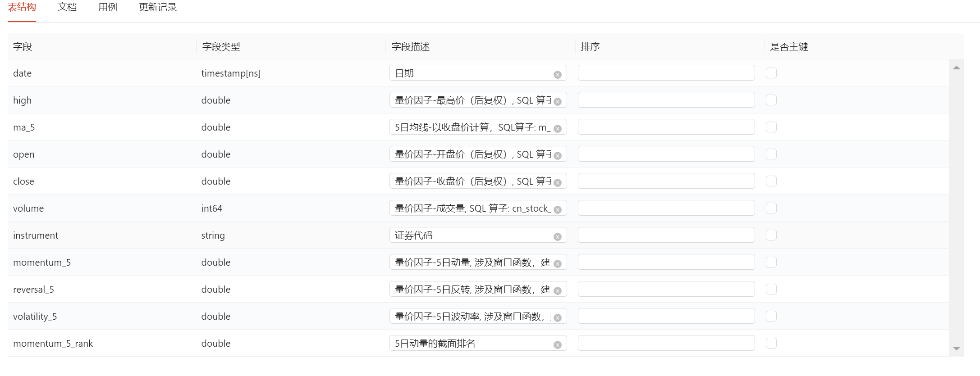Clear description for volatility_5 row
980x376 pixels.
point(558,318)
